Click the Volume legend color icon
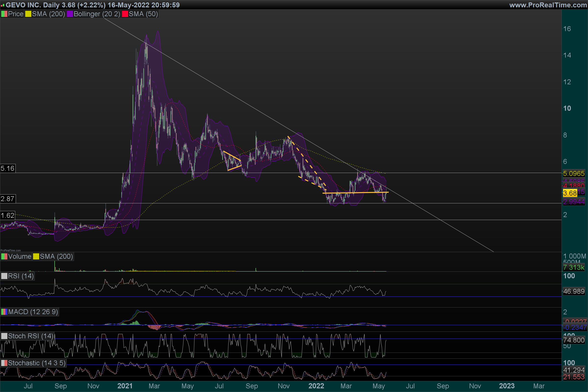Viewport: 588px width, 392px height. pos(4,257)
